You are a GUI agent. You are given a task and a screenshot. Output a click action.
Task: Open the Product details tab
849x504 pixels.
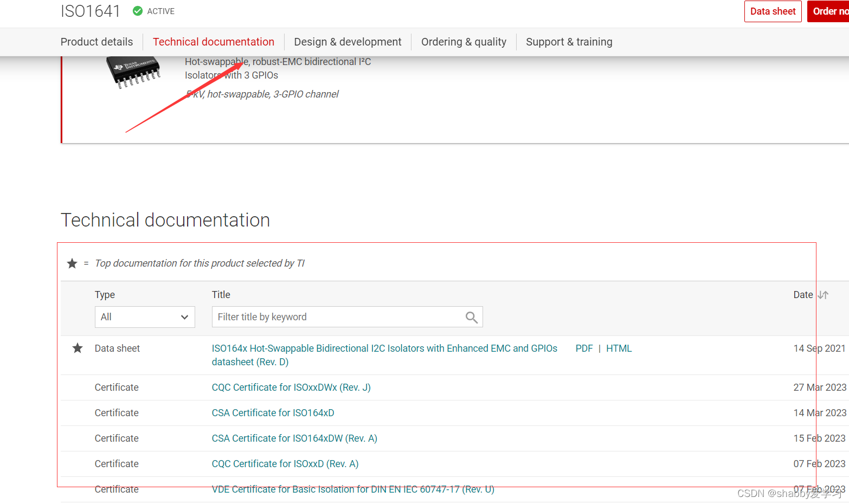[97, 42]
